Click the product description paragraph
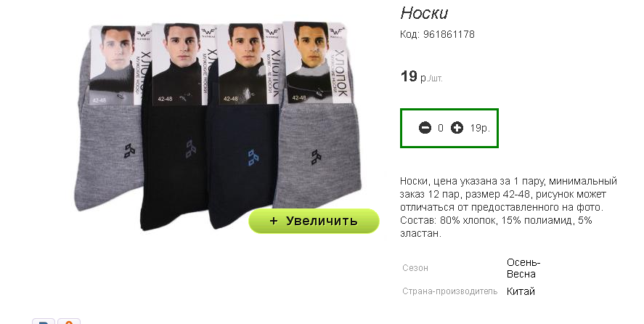The image size is (644, 324). 508,207
